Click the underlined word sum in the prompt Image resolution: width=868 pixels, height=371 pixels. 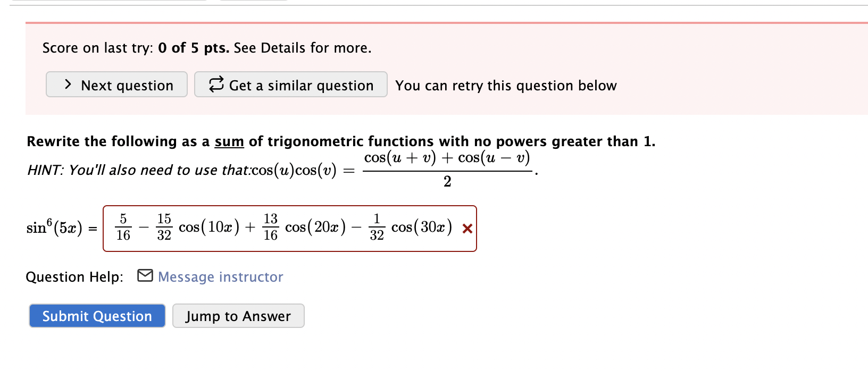click(230, 141)
